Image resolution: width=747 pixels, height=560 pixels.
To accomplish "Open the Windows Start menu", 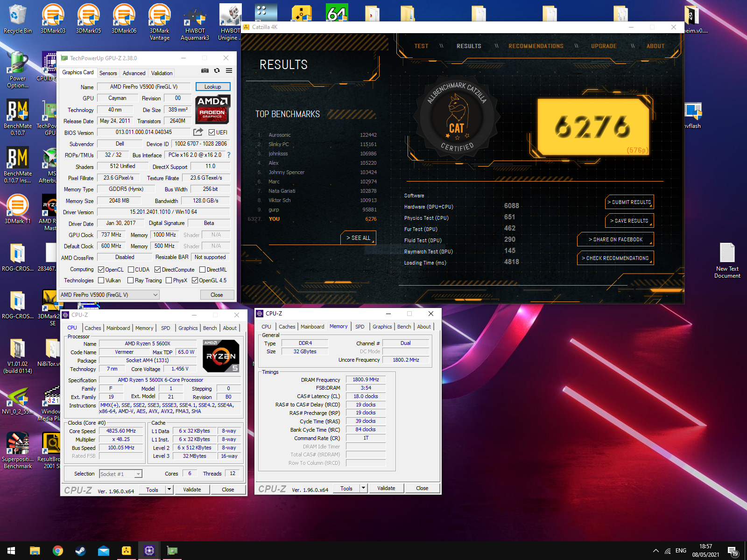I will pos(11,551).
